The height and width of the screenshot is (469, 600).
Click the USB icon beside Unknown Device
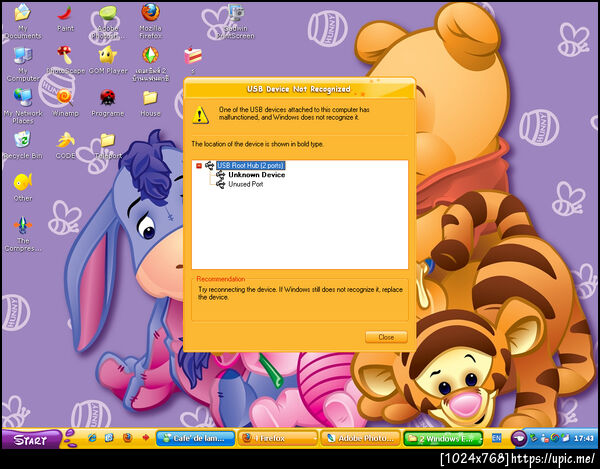pos(220,175)
